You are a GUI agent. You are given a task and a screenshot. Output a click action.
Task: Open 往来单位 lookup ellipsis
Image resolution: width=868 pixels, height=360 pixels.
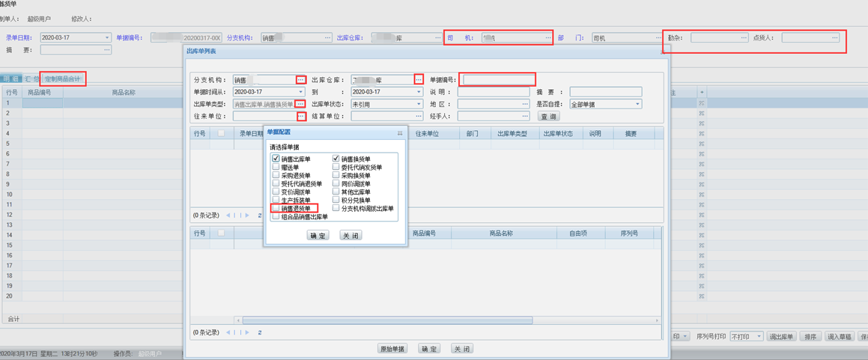click(x=300, y=116)
